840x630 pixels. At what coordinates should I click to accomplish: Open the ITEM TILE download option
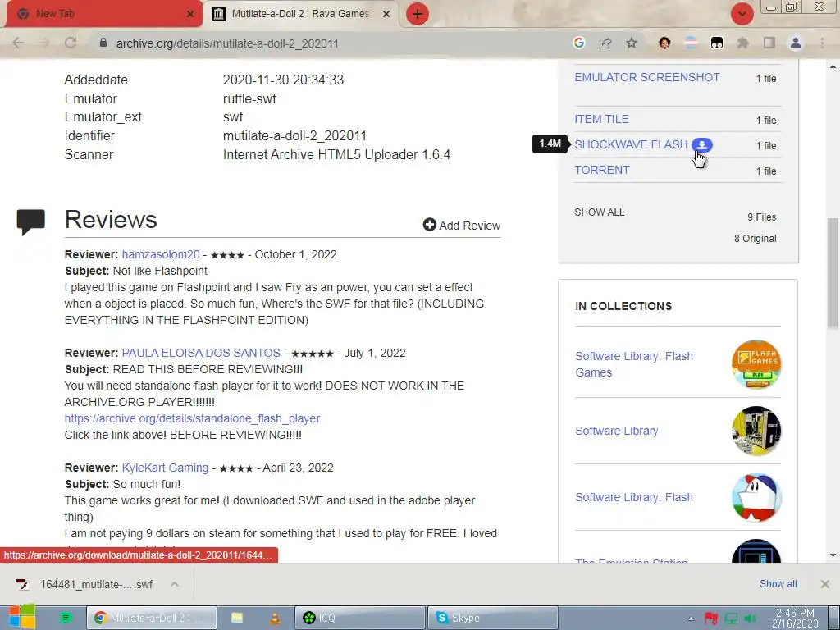click(x=601, y=119)
